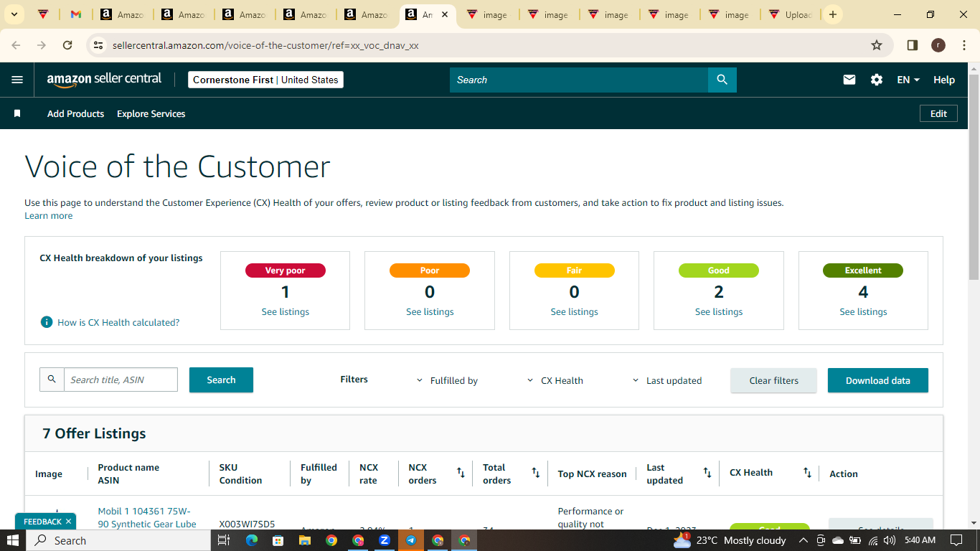Open Chrome profile avatar
The image size is (980, 551).
(x=938, y=45)
